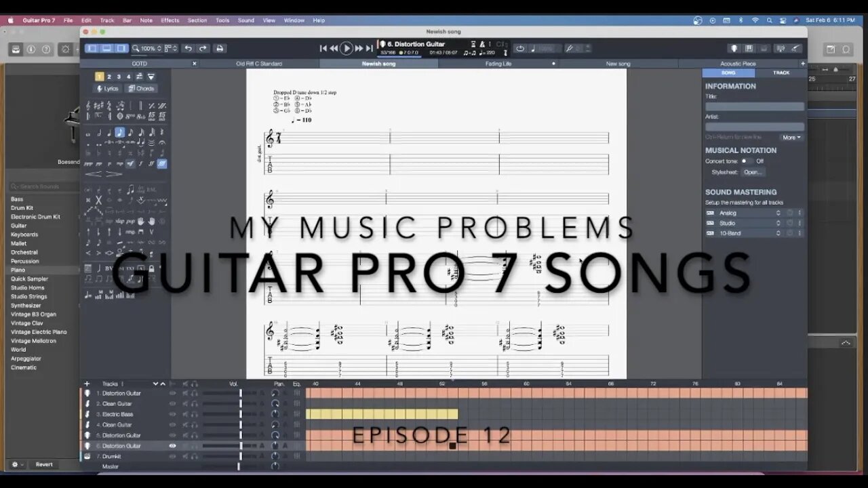Toggle the loop playback icon
The height and width of the screenshot is (488, 868).
click(x=520, y=48)
